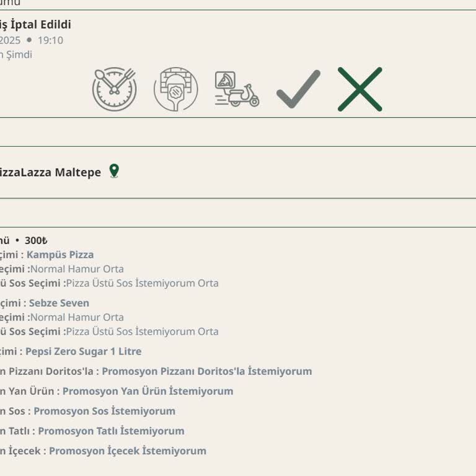Screen dimensions: 476x476
Task: Select the pizza oven preparation status icon
Action: [x=176, y=89]
